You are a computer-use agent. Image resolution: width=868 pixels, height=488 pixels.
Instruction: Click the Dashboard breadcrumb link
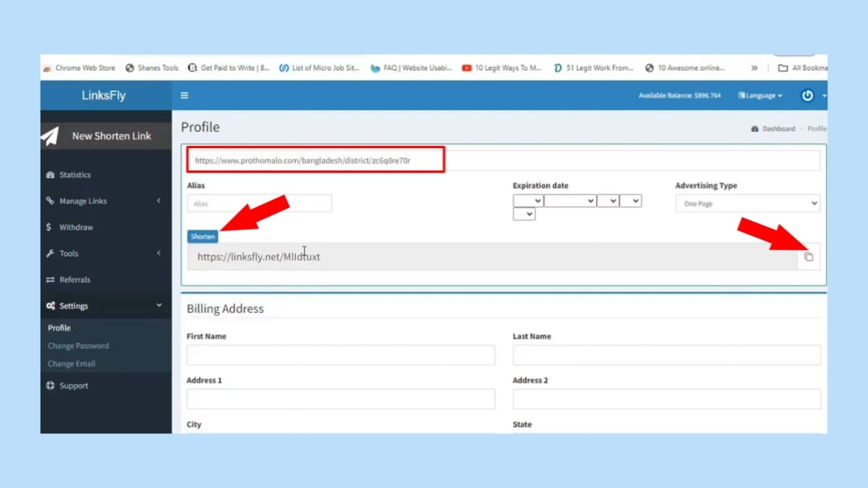point(778,129)
